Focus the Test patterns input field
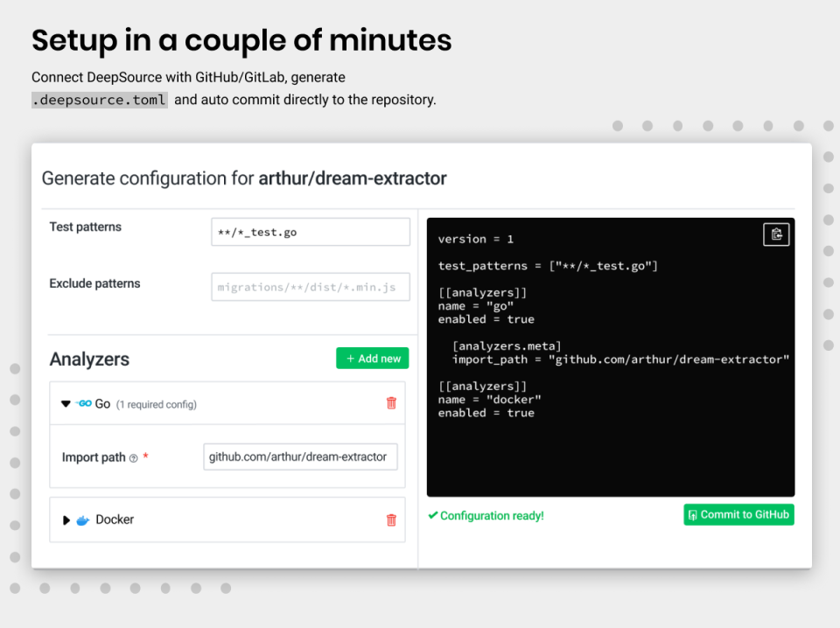Screen dimensions: 840x628 (x=310, y=232)
